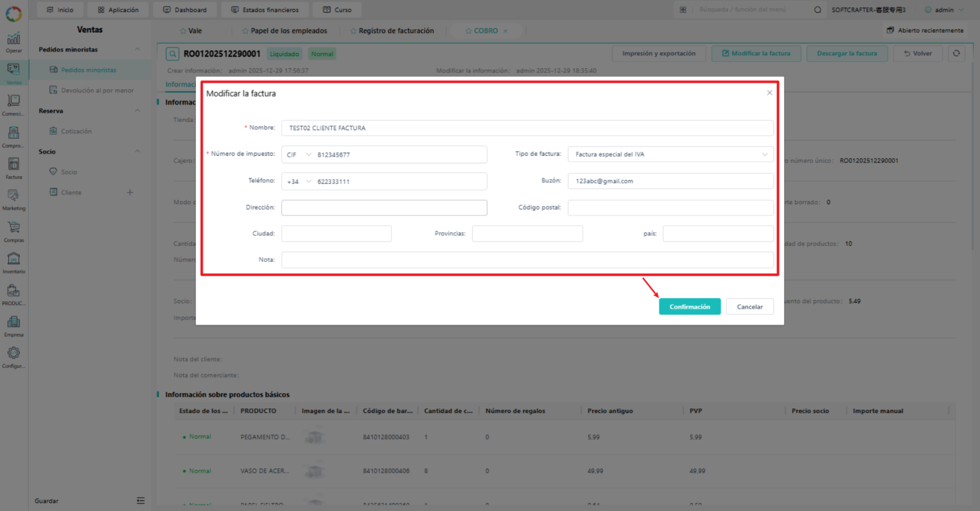Collapse the Pedidos minoristas group

pos(138,49)
